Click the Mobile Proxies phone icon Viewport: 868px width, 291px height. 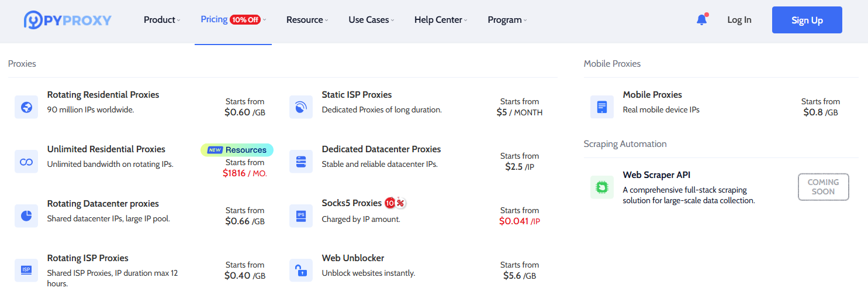(602, 107)
